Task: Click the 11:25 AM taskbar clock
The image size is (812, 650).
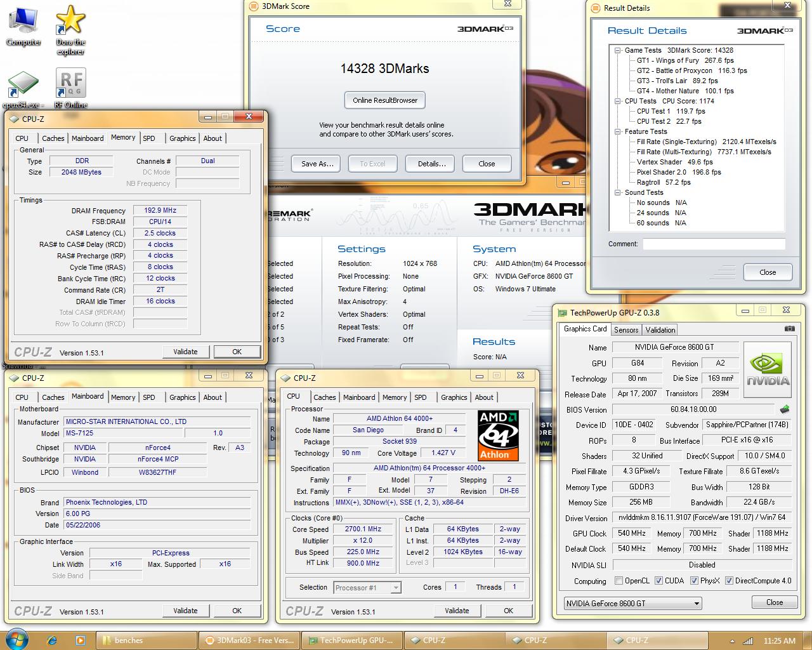Action: (x=780, y=641)
